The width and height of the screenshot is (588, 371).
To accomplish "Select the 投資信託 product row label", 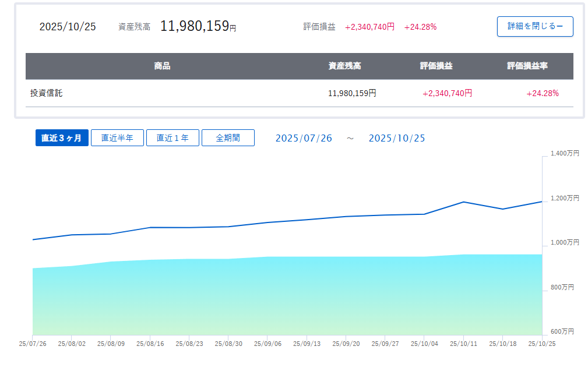I will tap(47, 93).
